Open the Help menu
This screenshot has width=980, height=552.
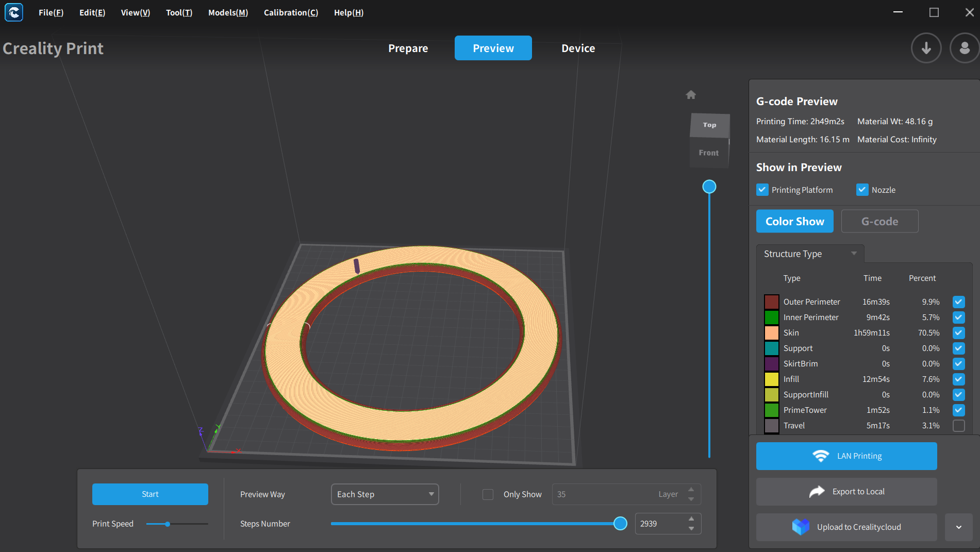click(x=348, y=12)
